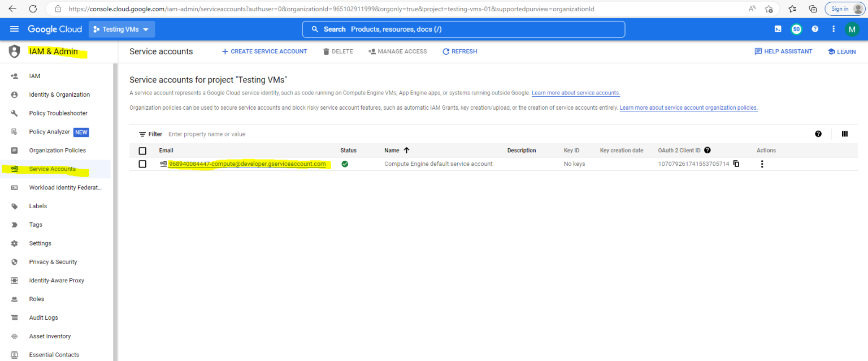Open the more options menu in the top bar
This screenshot has height=361, width=868.
pos(834,29)
